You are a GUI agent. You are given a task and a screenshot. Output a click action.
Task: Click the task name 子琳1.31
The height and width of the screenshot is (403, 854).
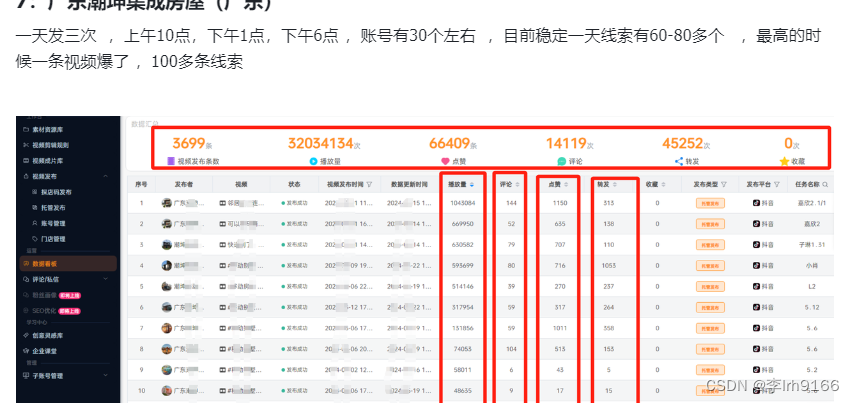pyautogui.click(x=812, y=245)
